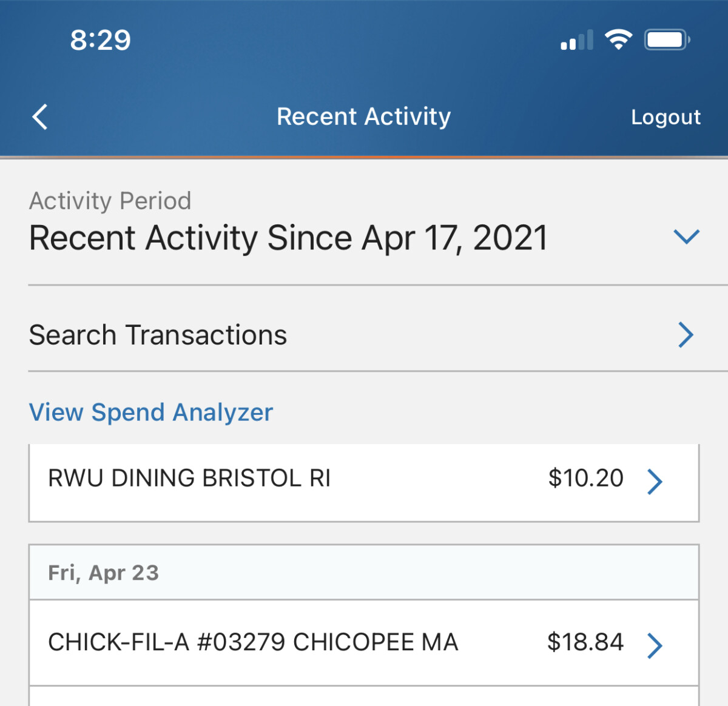728x706 pixels.
Task: Tap the $10.20 transaction amount
Action: point(585,479)
